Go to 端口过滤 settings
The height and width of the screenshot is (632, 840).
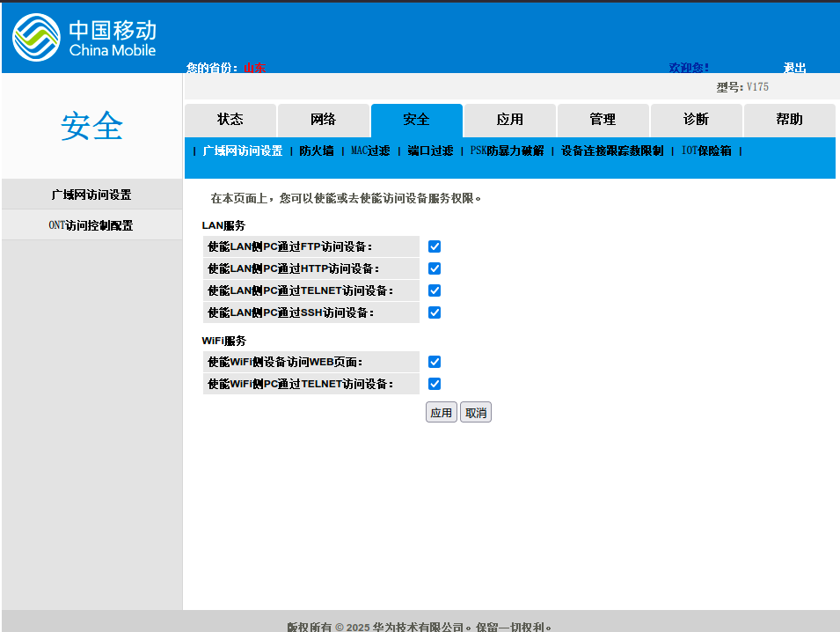(x=430, y=151)
